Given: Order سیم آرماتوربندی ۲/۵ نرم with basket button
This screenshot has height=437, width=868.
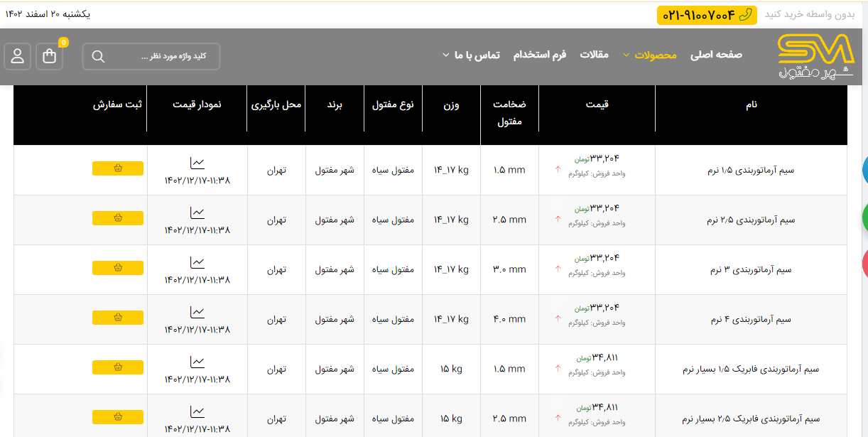Looking at the screenshot, I should 118,218.
